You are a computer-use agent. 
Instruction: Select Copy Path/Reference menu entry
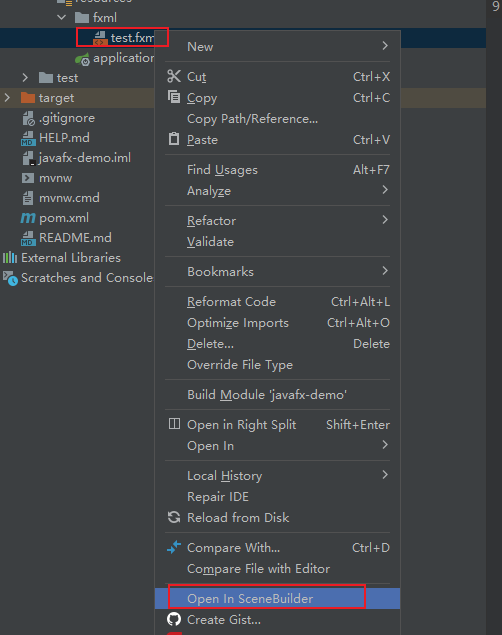pos(277,119)
